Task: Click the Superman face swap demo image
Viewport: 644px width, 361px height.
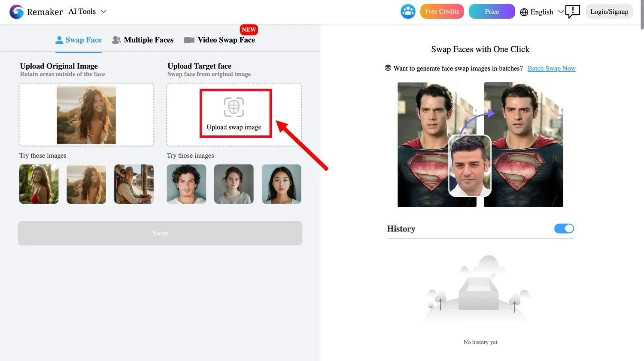Action: (x=480, y=144)
